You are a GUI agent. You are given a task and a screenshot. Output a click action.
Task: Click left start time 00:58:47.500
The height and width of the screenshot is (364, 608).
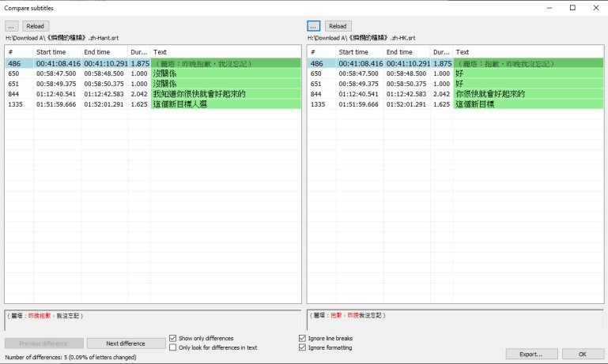(56, 73)
